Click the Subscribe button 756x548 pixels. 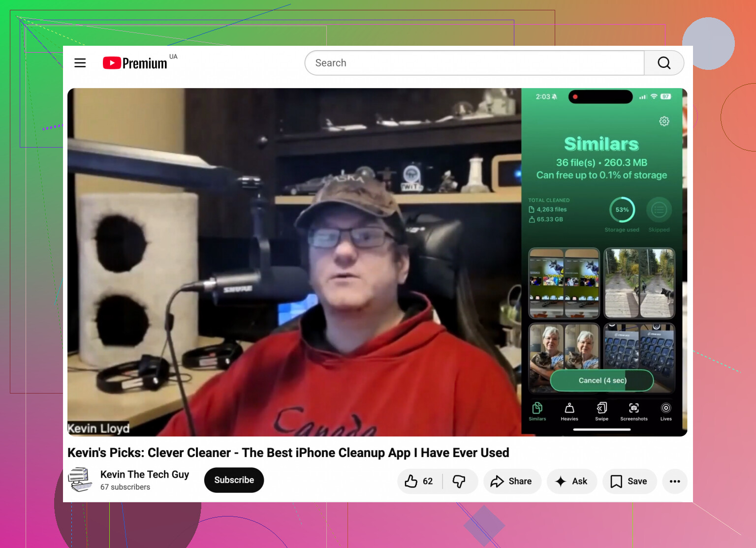tap(234, 480)
